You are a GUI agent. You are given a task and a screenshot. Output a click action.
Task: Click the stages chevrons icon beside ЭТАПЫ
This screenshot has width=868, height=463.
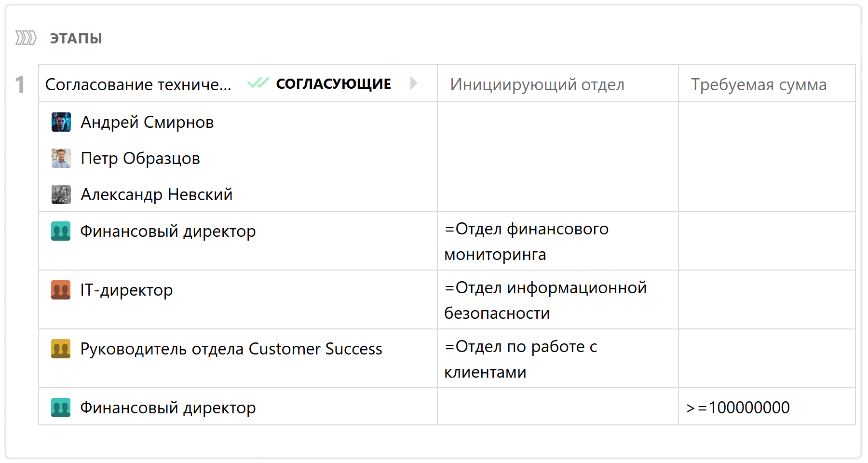[x=26, y=38]
